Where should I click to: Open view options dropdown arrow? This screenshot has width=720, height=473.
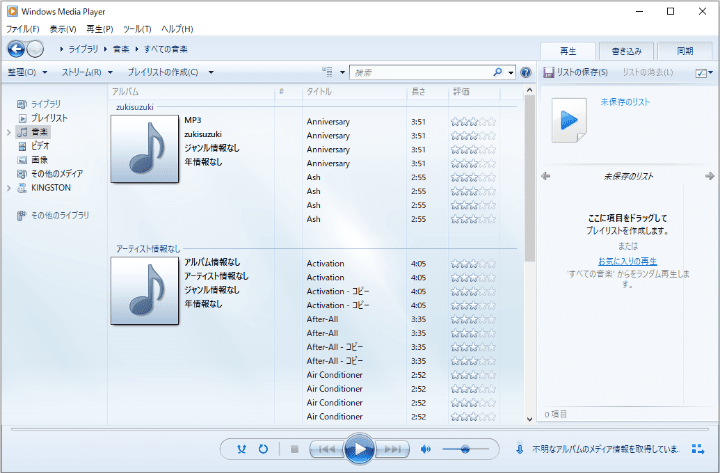point(342,72)
